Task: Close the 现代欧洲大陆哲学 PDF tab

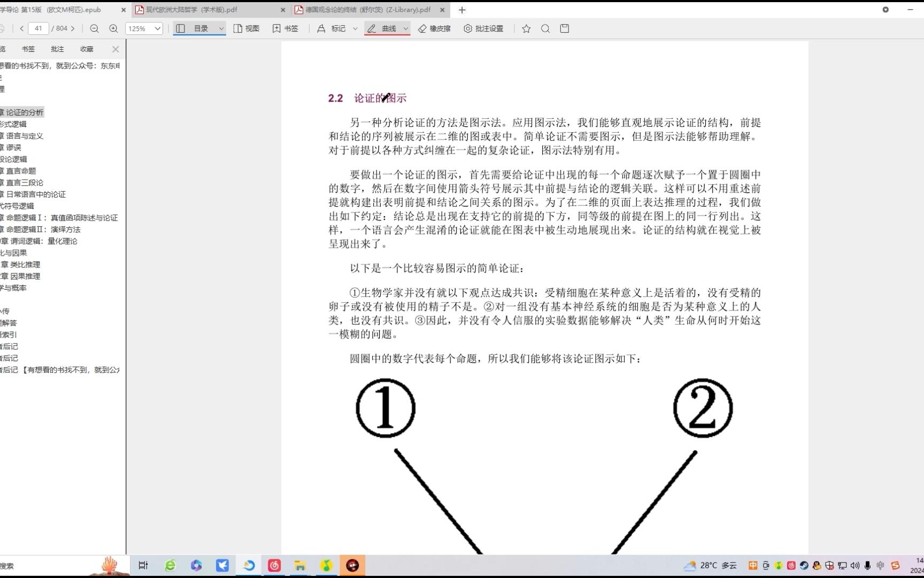Action: click(x=283, y=10)
